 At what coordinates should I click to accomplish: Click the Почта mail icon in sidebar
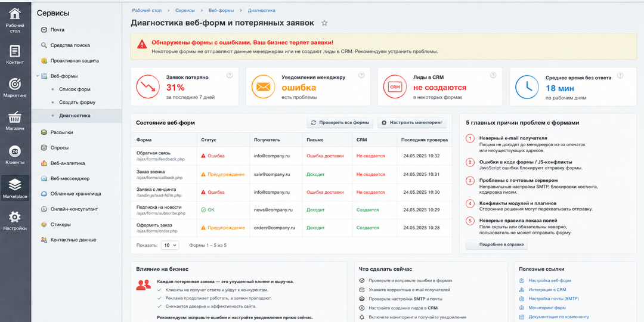tap(44, 30)
